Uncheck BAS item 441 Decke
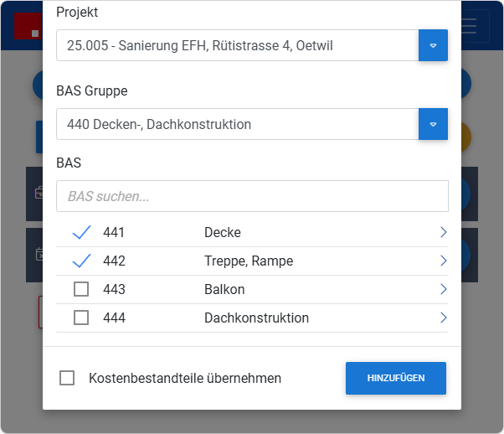This screenshot has width=504, height=434. coord(81,232)
